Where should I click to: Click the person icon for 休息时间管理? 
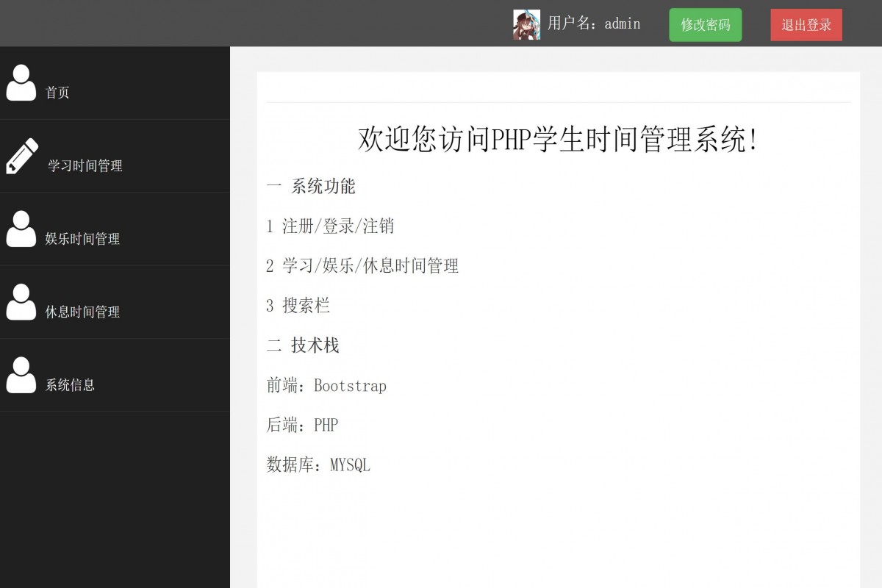[x=21, y=302]
